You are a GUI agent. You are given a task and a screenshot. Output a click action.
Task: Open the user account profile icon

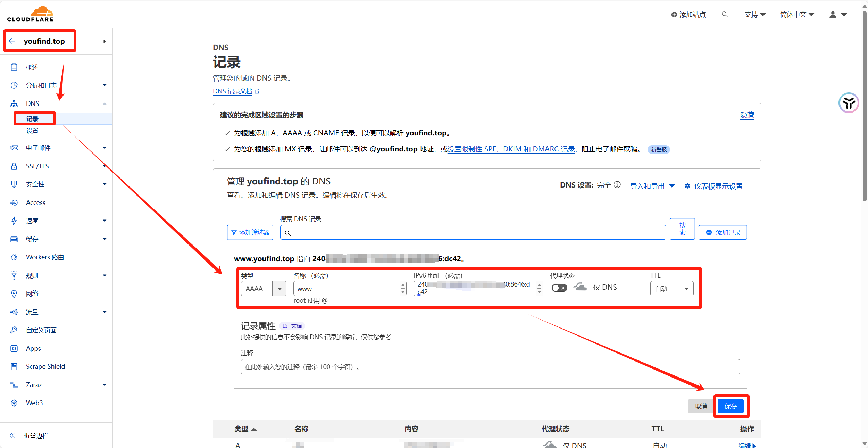coord(833,15)
